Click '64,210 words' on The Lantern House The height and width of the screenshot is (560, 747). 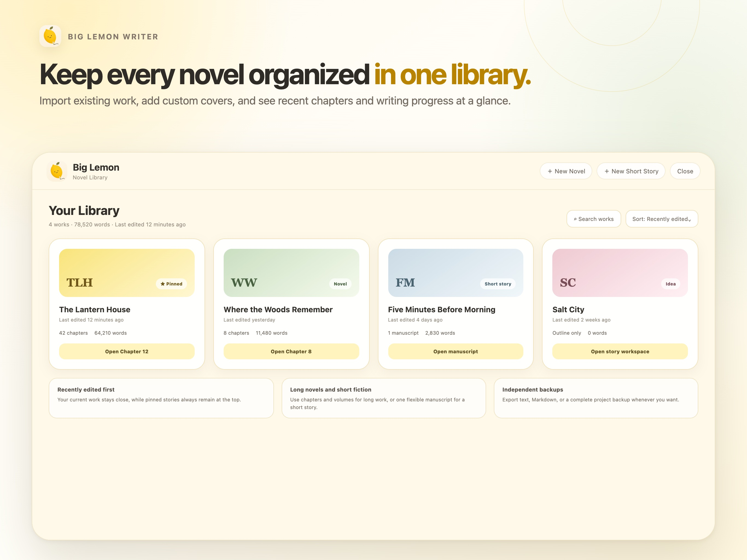click(x=110, y=333)
